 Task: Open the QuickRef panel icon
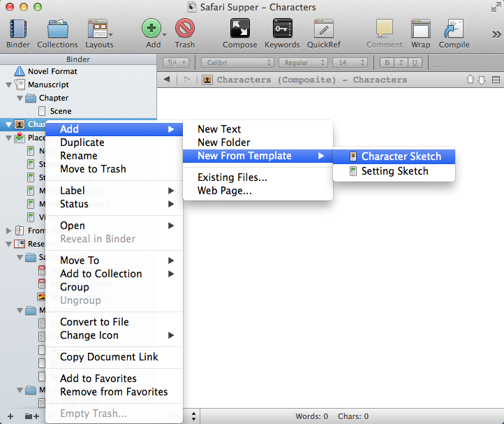click(x=324, y=29)
